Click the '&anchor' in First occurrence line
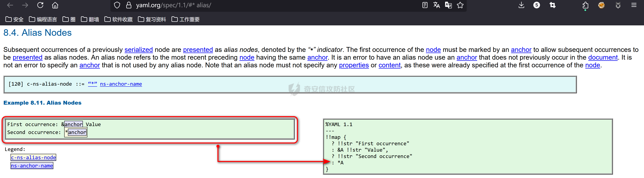This screenshot has height=178, width=644. [72, 124]
